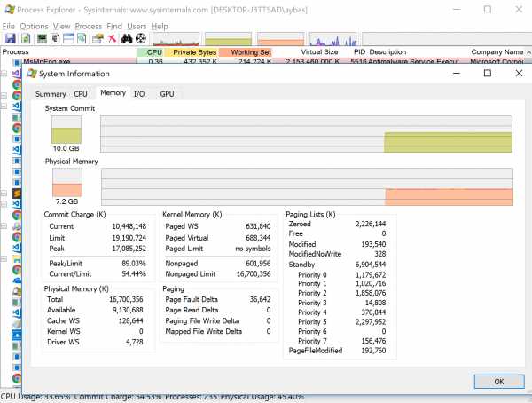Image resolution: width=532 pixels, height=403 pixels.
Task: Open the Process menu
Action: [x=88, y=26]
